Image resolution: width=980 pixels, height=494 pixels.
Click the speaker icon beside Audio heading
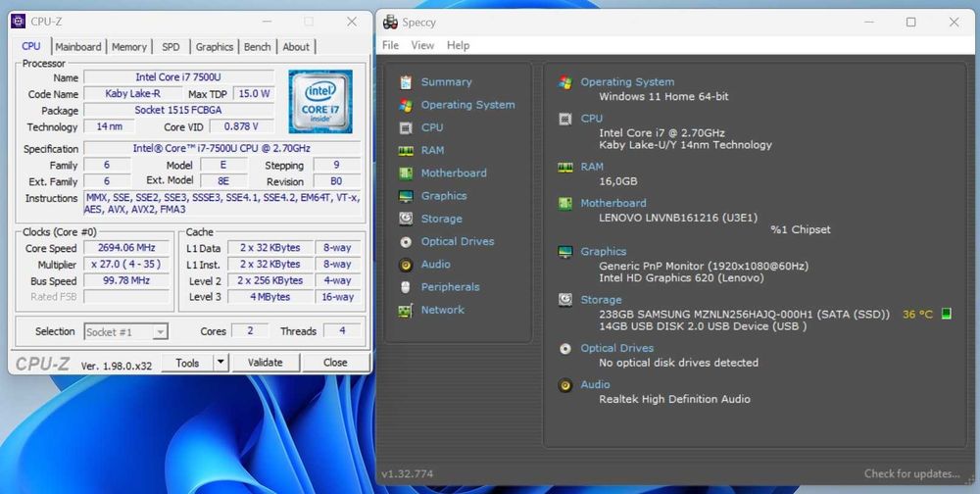coord(565,385)
